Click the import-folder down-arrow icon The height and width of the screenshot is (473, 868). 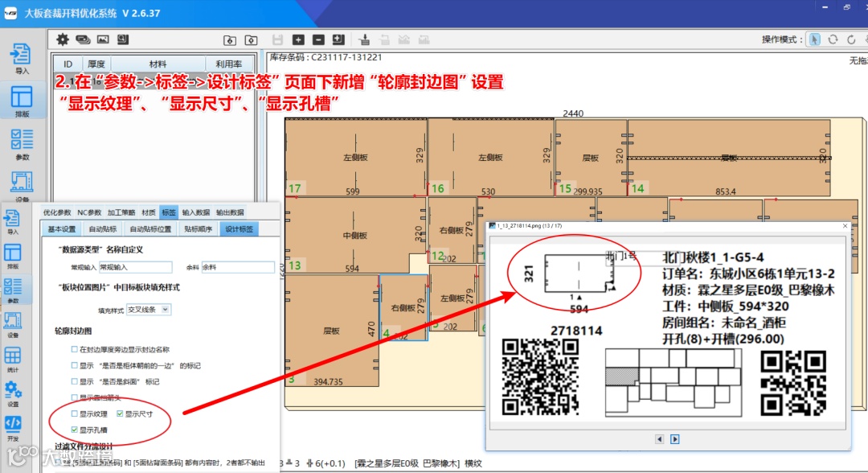point(230,40)
